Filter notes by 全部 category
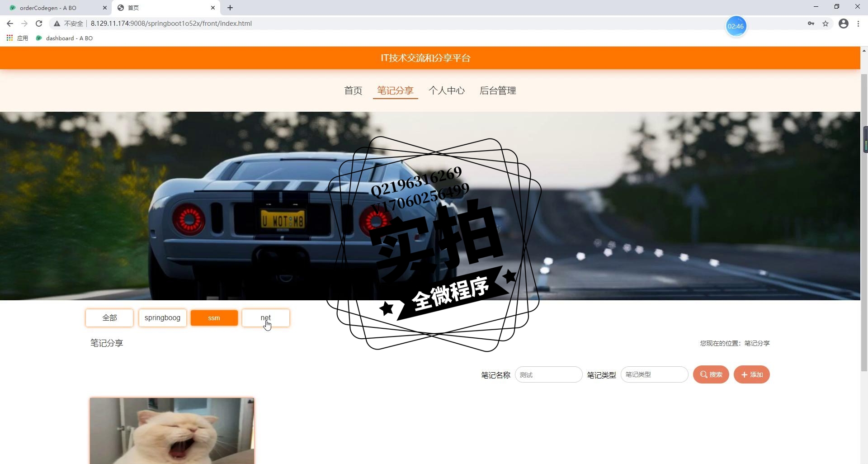The image size is (868, 464). [109, 318]
